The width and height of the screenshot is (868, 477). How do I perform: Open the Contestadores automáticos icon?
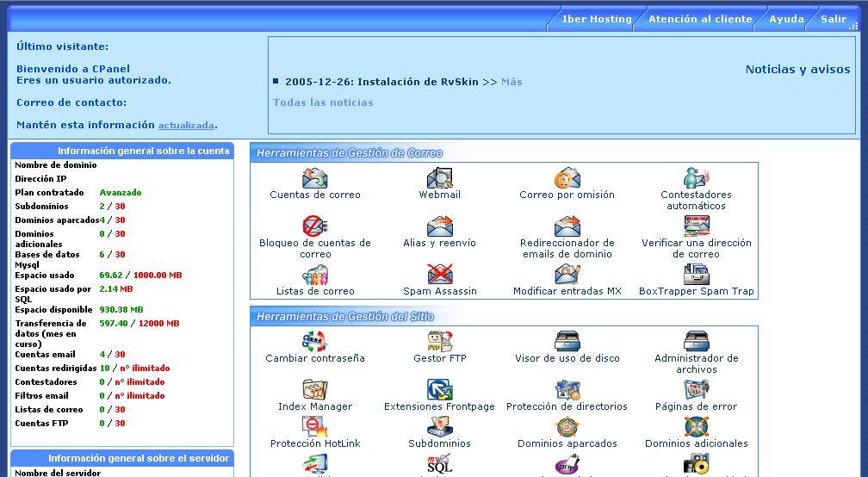click(x=697, y=178)
